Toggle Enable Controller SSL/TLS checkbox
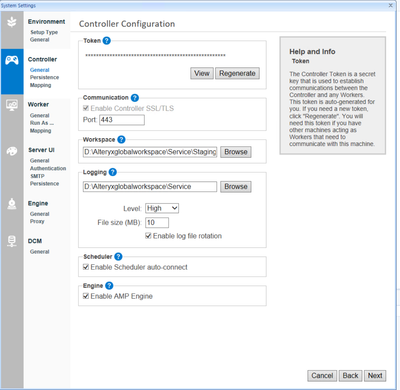This screenshot has width=400, height=390. [x=86, y=108]
